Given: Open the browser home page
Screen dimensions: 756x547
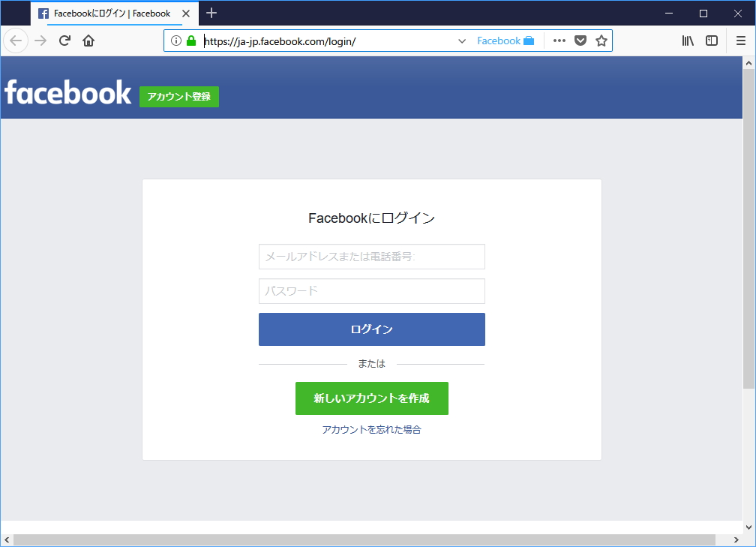Looking at the screenshot, I should (88, 41).
